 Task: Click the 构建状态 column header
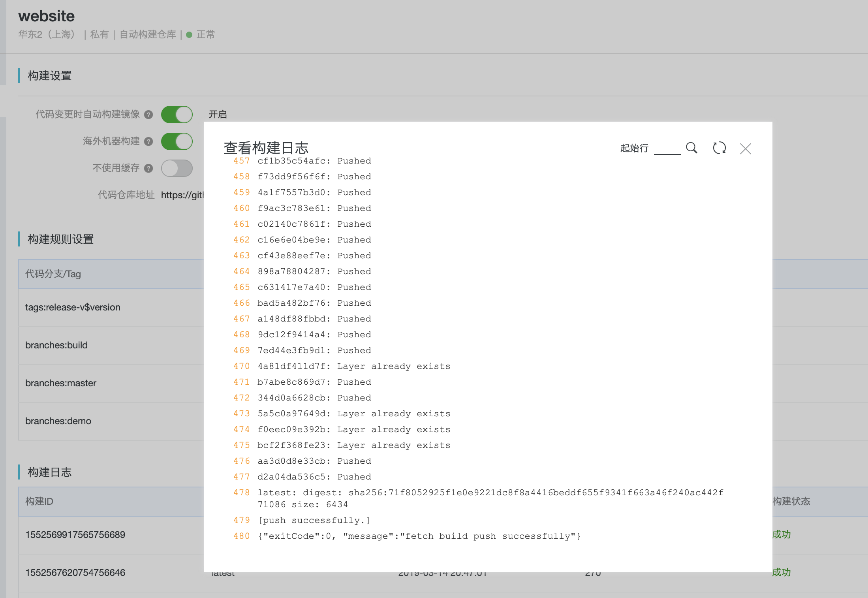[x=791, y=502]
